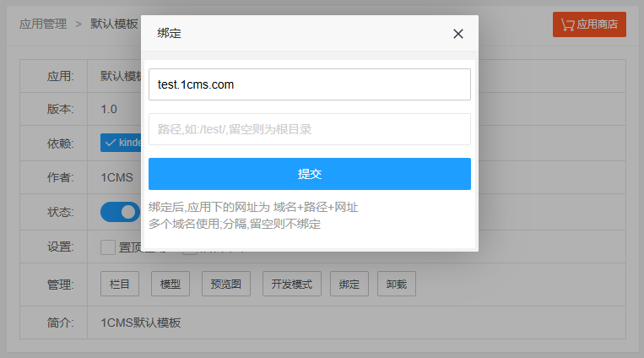
Task: Click the checkmark icon on kindeditor tag
Action: [110, 142]
